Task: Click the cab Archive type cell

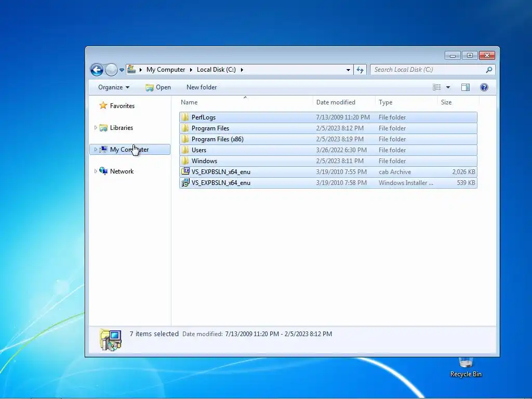Action: [x=395, y=171]
